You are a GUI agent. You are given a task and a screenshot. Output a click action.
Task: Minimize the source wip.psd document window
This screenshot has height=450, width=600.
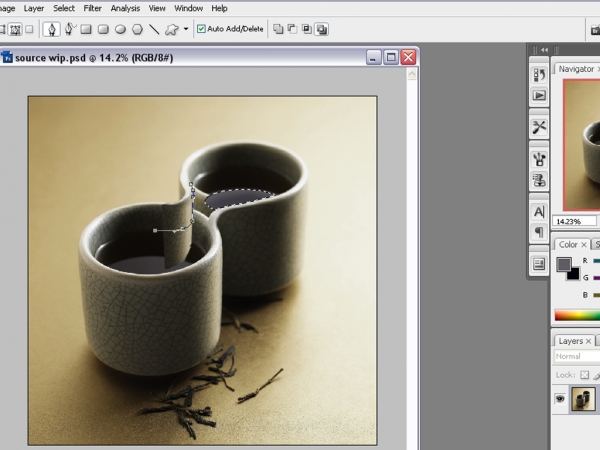pos(373,58)
